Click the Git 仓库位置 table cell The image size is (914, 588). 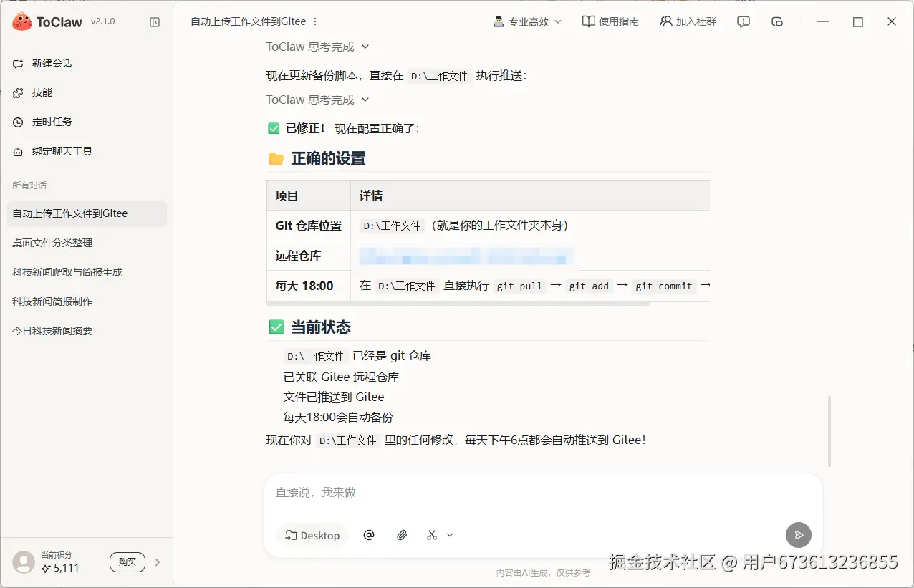(309, 226)
